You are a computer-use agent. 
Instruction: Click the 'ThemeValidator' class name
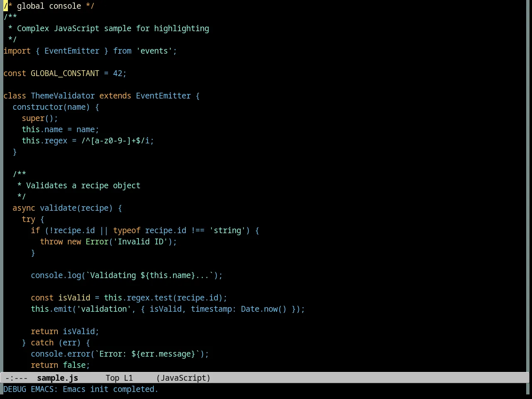point(63,96)
